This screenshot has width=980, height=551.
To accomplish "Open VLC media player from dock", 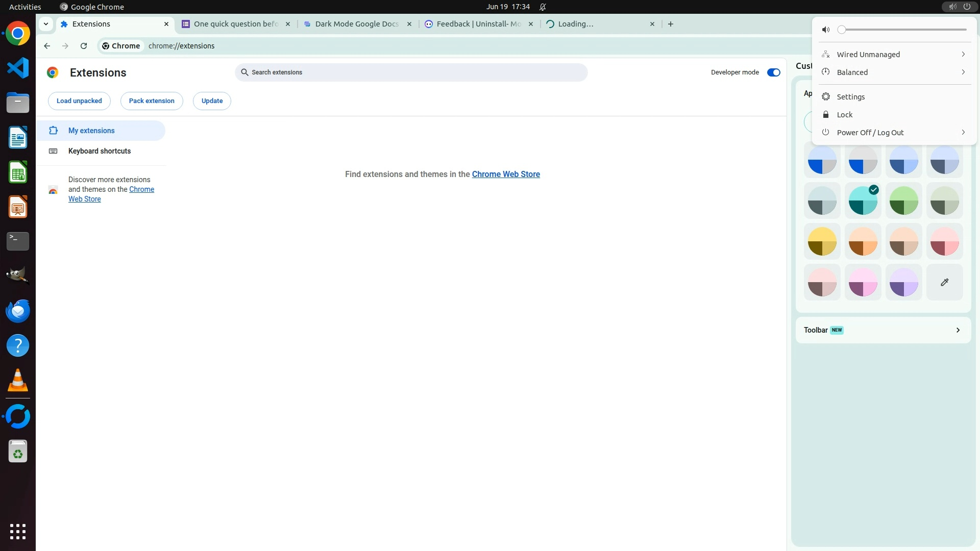I will tap(18, 380).
